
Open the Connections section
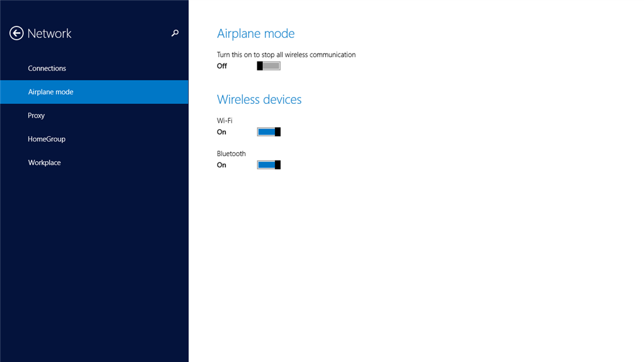pyautogui.click(x=94, y=68)
